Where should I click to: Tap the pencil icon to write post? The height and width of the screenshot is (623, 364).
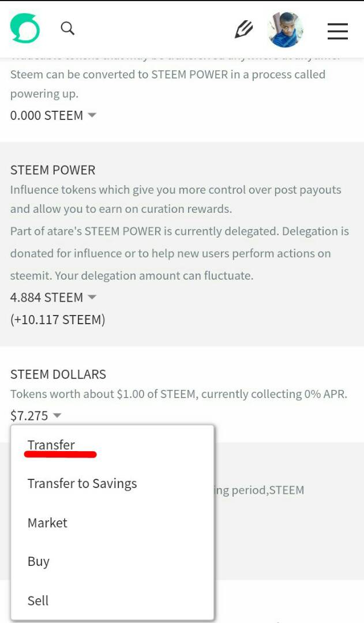click(243, 29)
